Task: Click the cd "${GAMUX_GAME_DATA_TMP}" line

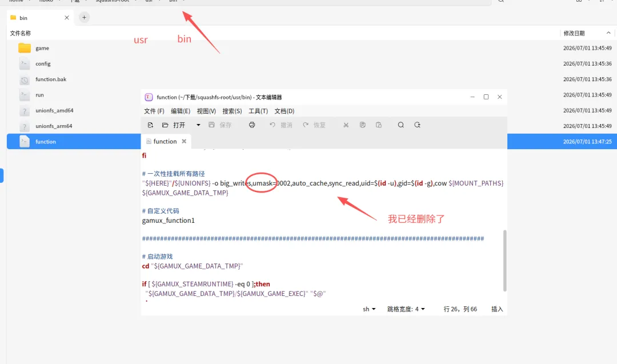Action: 193,266
